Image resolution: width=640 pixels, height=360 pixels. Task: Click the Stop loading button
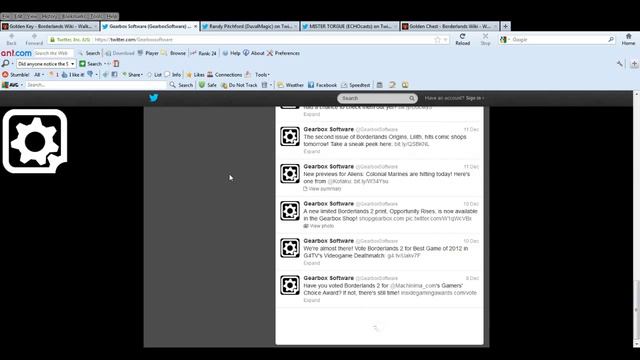point(485,39)
